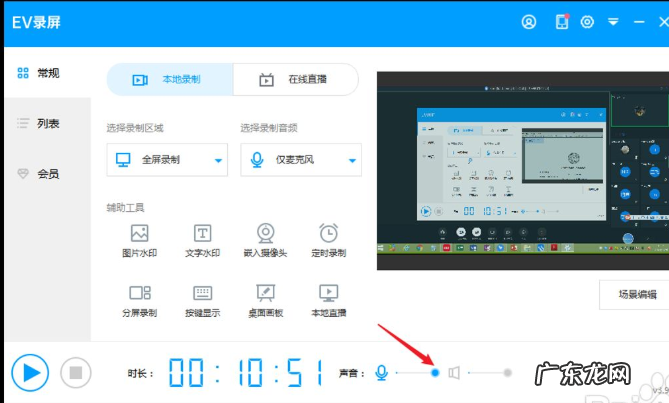This screenshot has height=403, width=669.
Task: Click the speaker volume slider handle
Action: 507,373
